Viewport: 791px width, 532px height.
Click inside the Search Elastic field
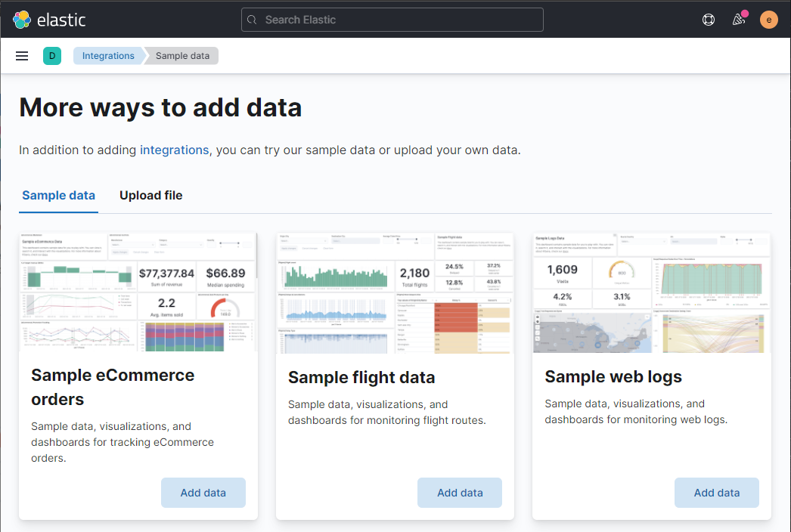pos(392,20)
